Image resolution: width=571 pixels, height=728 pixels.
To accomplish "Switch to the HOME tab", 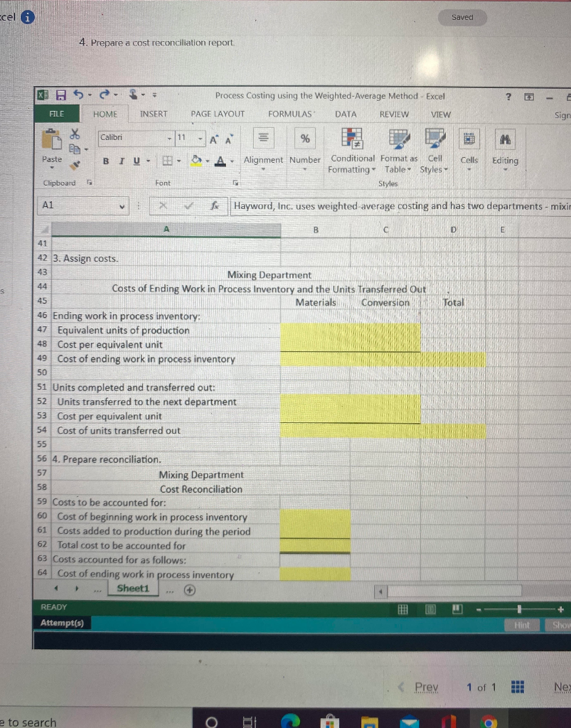I will [105, 114].
